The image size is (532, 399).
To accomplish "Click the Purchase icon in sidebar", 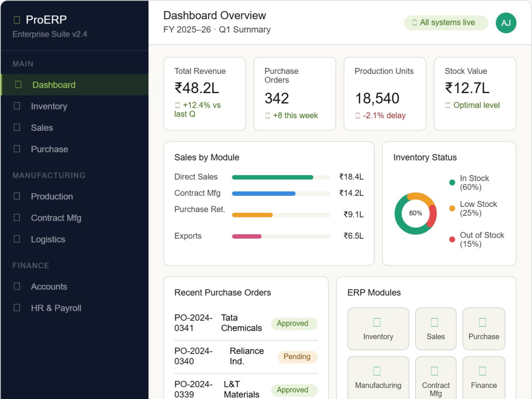I will [16, 148].
